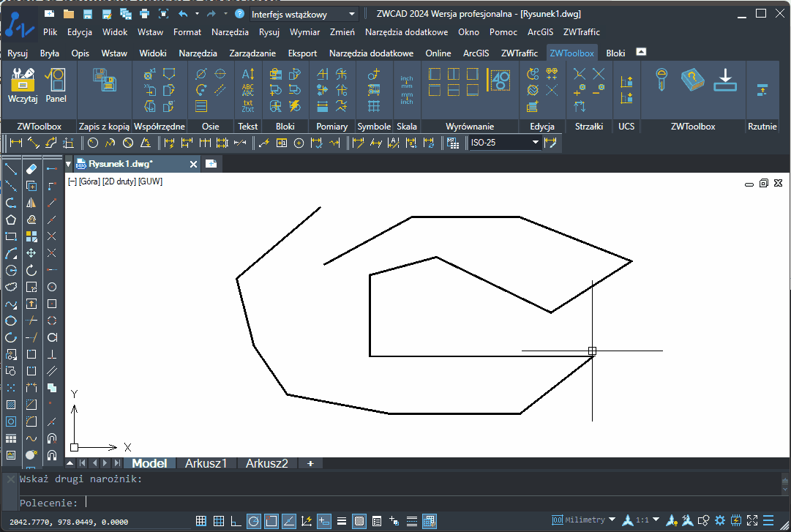Screen dimensions: 791x532
Task: Switch to the Eksport ribbon tab
Action: tap(302, 53)
